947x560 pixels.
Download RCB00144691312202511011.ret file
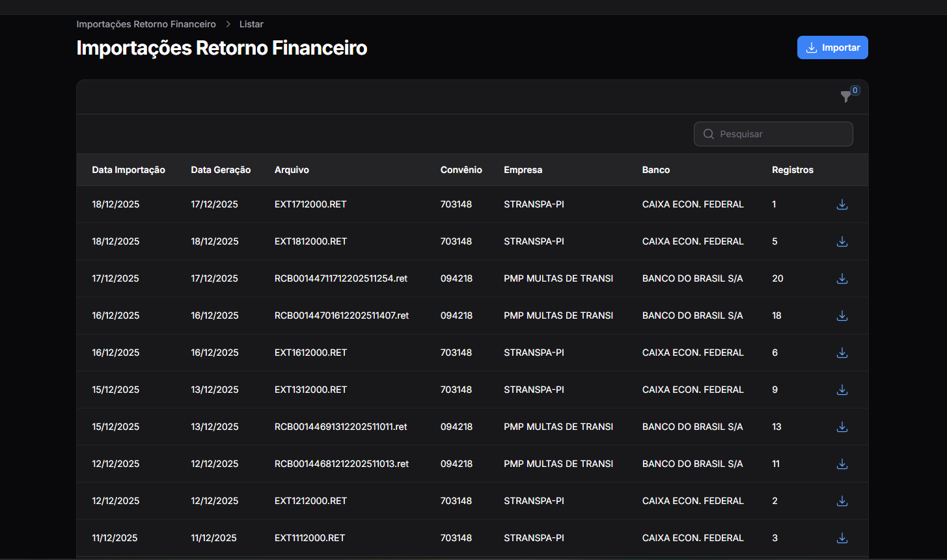[842, 427]
